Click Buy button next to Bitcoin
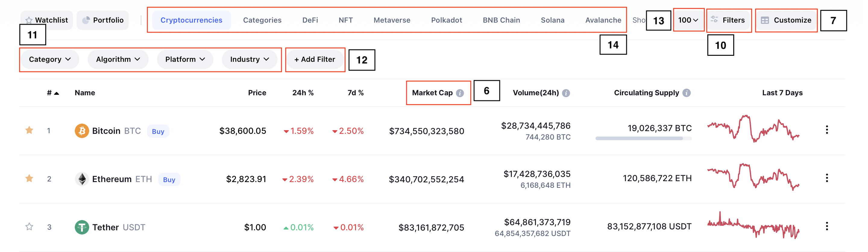Viewport: 868px width, 252px height. pyautogui.click(x=158, y=131)
